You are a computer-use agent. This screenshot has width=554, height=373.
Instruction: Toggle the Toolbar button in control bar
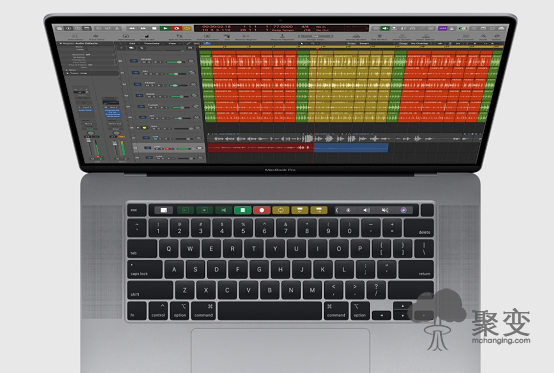(x=87, y=28)
